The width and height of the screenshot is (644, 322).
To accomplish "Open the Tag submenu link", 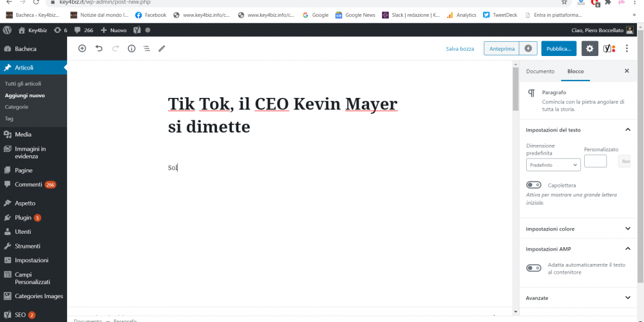I will click(9, 118).
